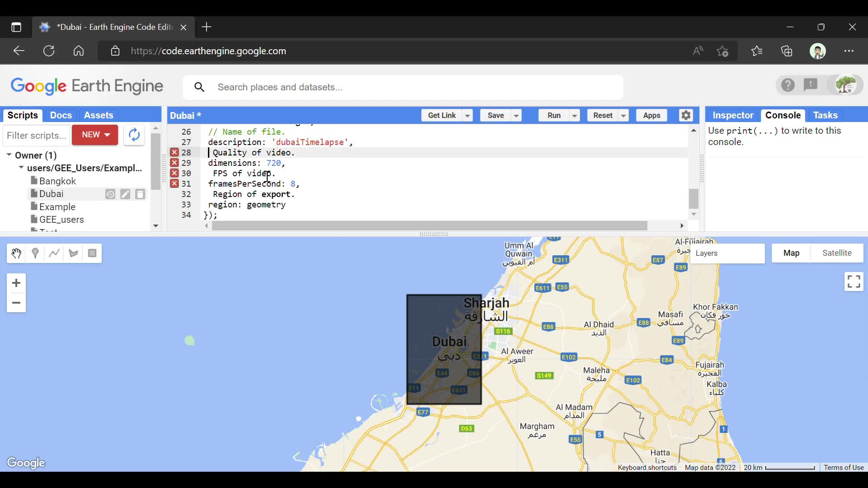Open code editor settings gear

(x=686, y=115)
